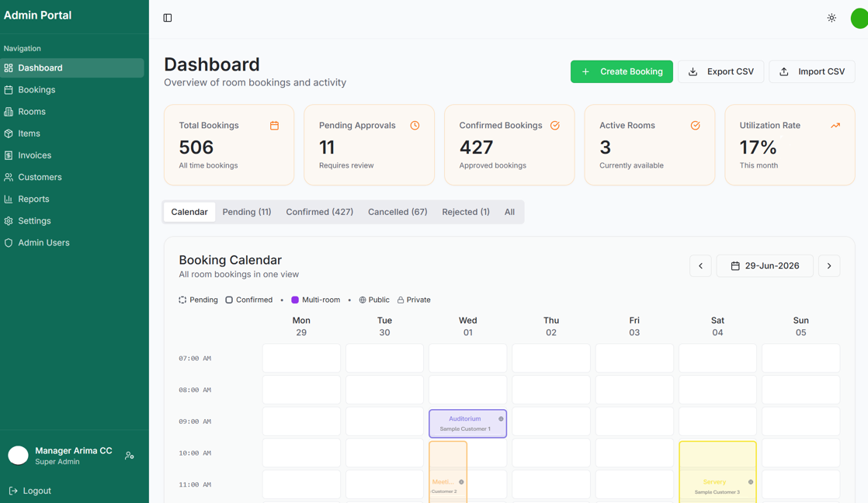
Task: Click the Confirmed Bookings check icon
Action: (x=554, y=126)
